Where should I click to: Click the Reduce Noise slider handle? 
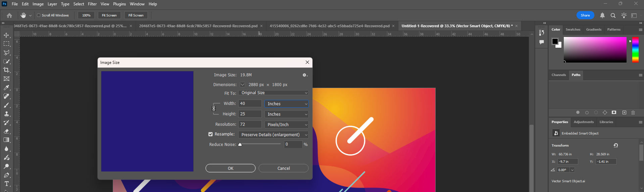click(240, 145)
